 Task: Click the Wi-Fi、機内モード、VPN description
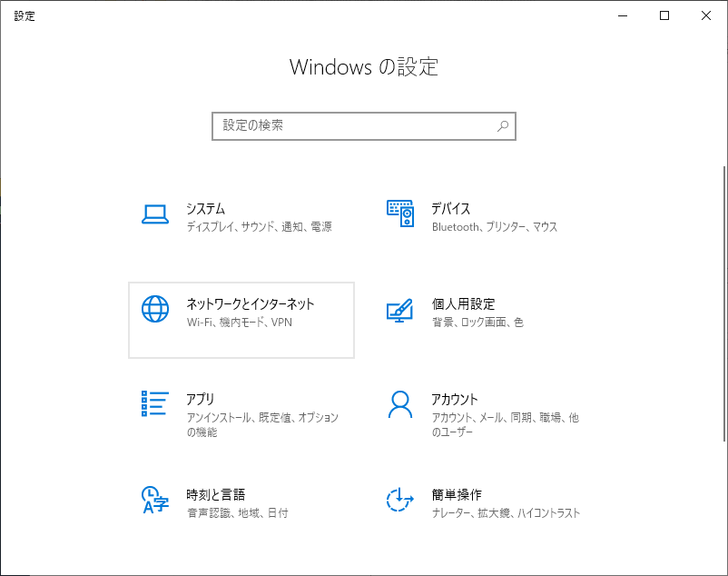click(239, 322)
